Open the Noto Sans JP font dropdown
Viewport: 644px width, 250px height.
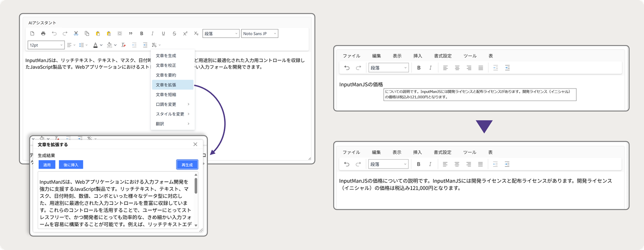(260, 34)
